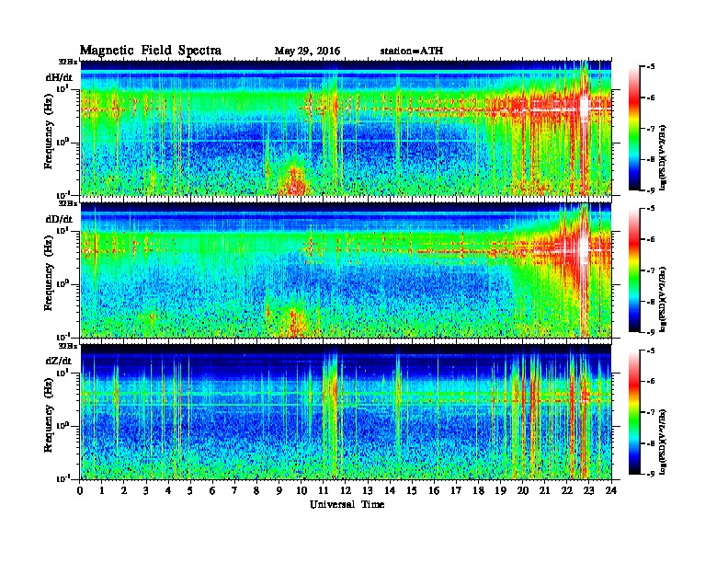The image size is (728, 563).
Task: Click the color bar next to the dH/dt panel
Action: pos(633,129)
